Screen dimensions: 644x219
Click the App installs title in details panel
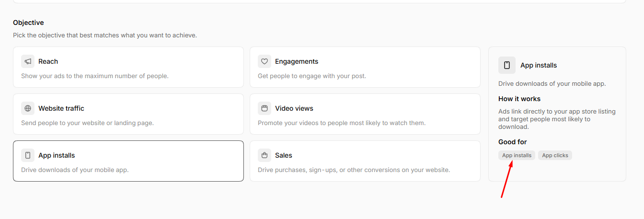[539, 65]
